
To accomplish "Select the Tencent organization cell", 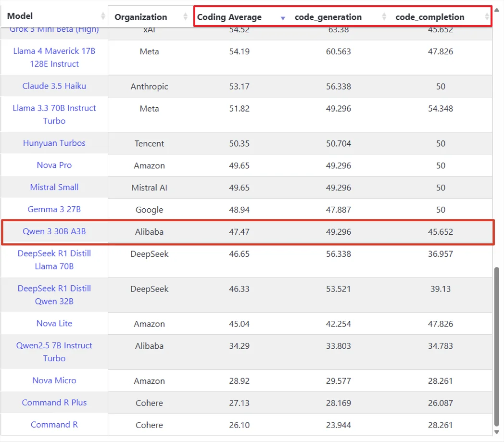I will click(150, 143).
